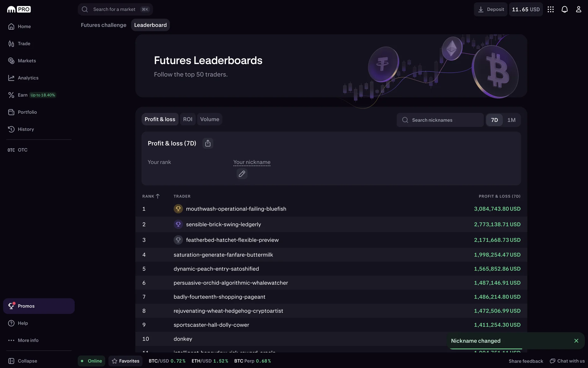Open the Chat with us link
This screenshot has width=588, height=368.
point(567,361)
